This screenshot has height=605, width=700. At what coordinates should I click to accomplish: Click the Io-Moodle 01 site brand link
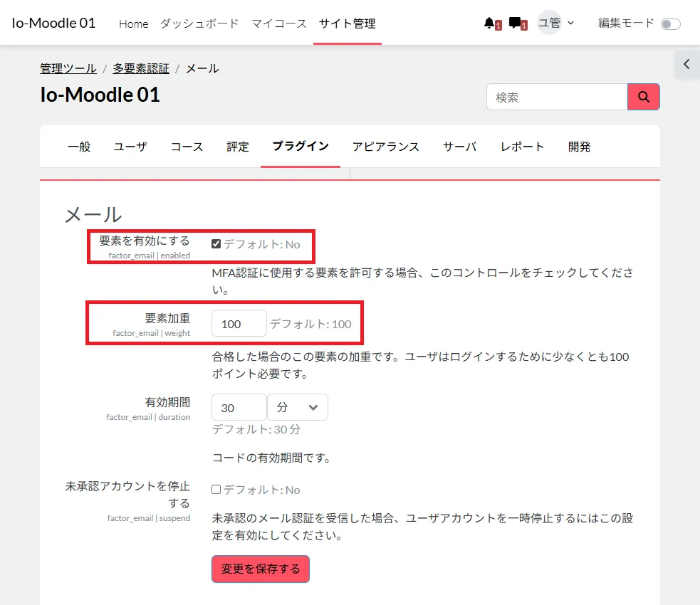tap(53, 23)
